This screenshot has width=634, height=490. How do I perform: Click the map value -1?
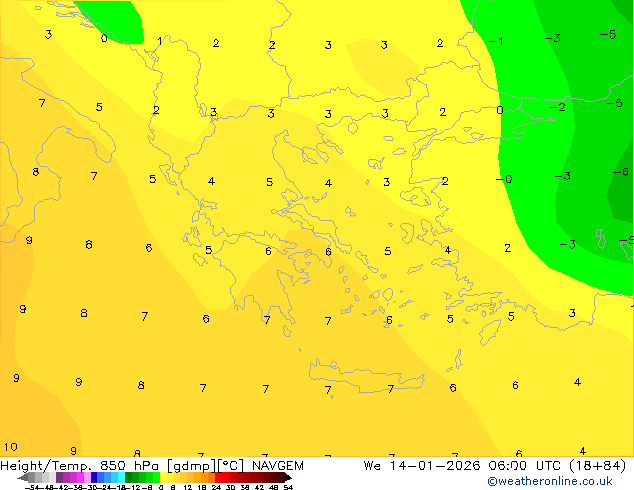(496, 41)
